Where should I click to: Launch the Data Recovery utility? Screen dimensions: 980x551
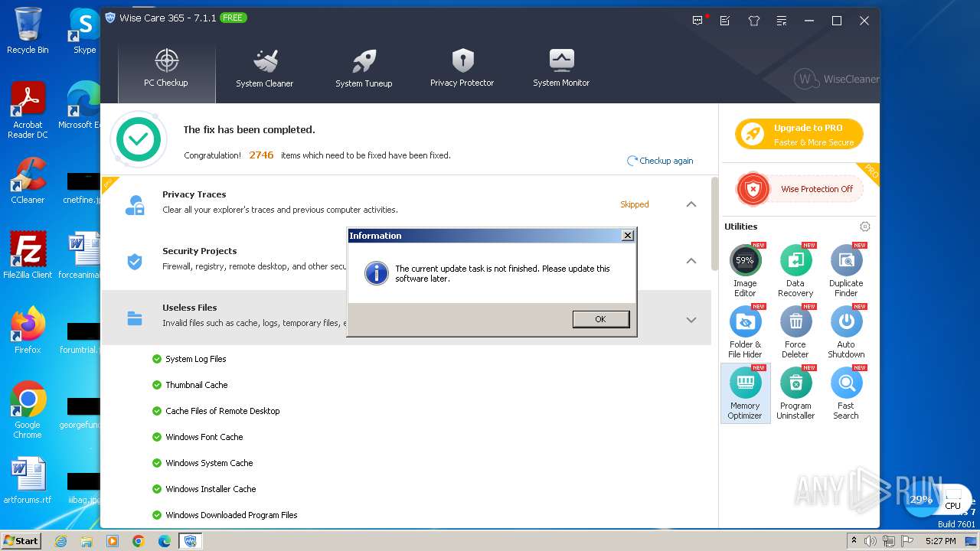[795, 272]
